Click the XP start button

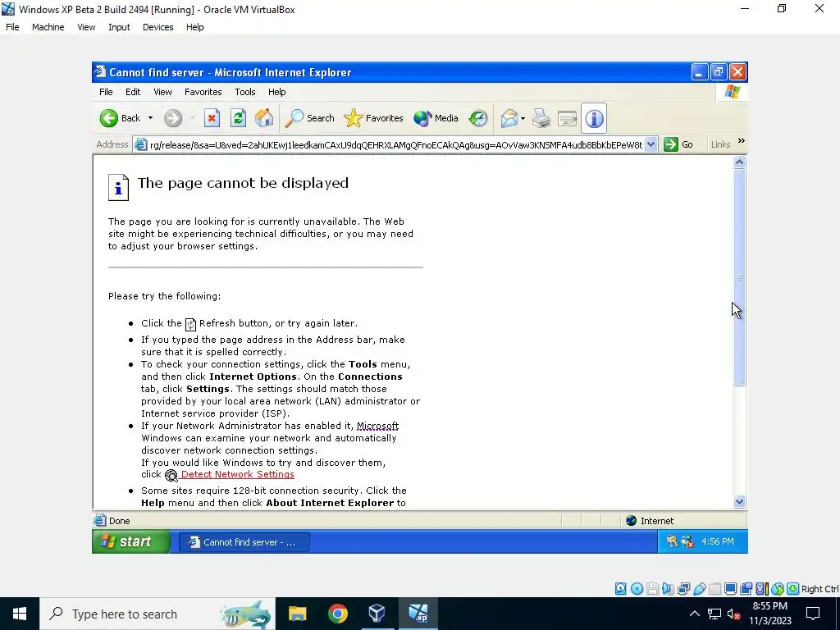point(130,541)
